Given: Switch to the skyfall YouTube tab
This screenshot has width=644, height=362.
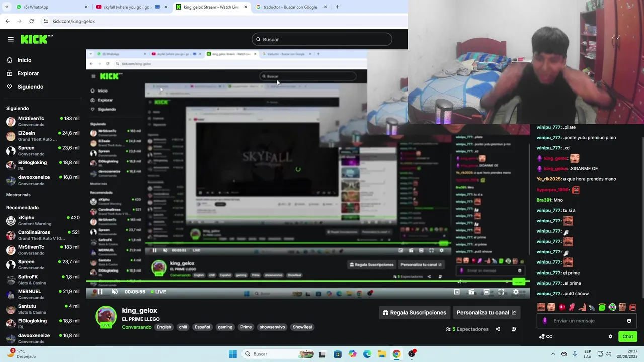Looking at the screenshot, I should (131, 7).
